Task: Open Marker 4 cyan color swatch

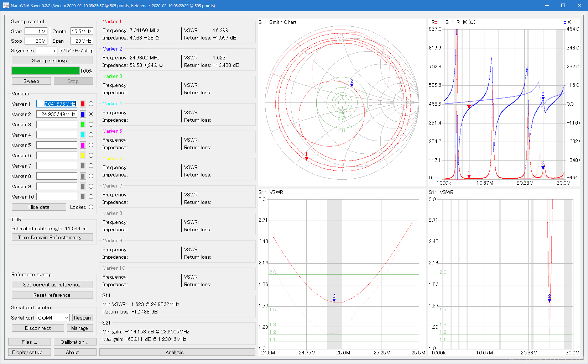Action: click(83, 135)
